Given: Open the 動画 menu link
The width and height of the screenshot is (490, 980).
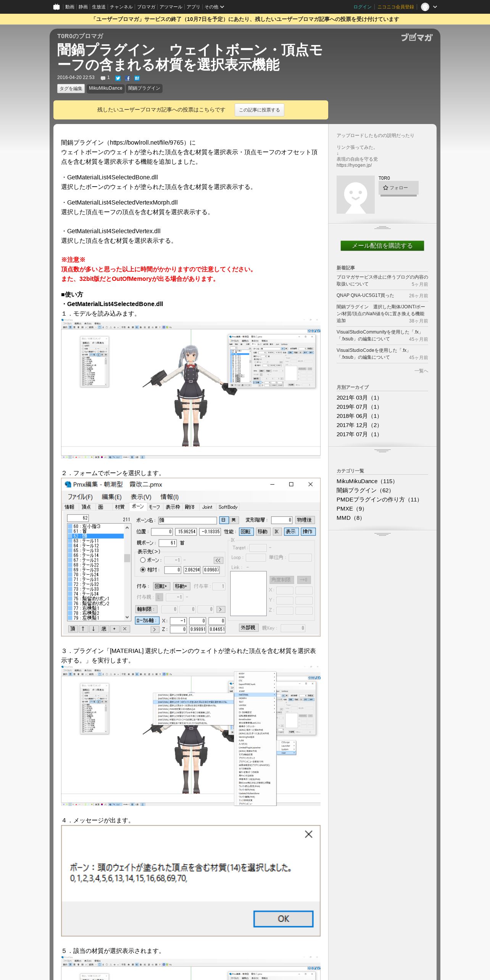Looking at the screenshot, I should pos(69,7).
